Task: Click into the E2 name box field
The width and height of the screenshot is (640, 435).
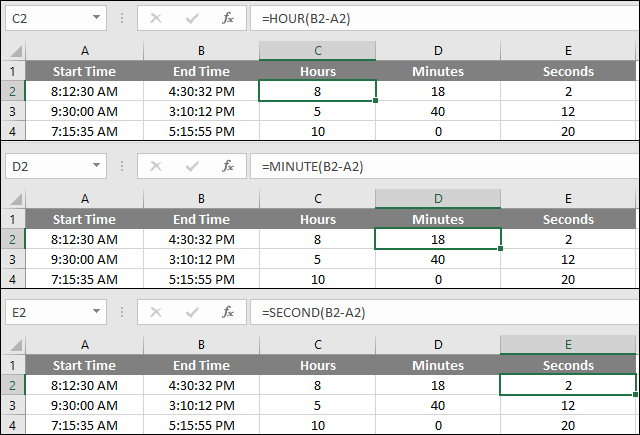Action: 56,313
